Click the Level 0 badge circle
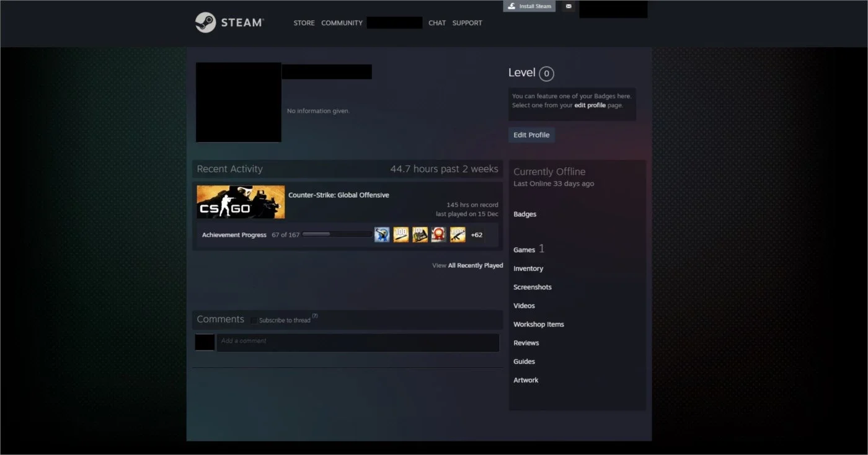 tap(546, 74)
